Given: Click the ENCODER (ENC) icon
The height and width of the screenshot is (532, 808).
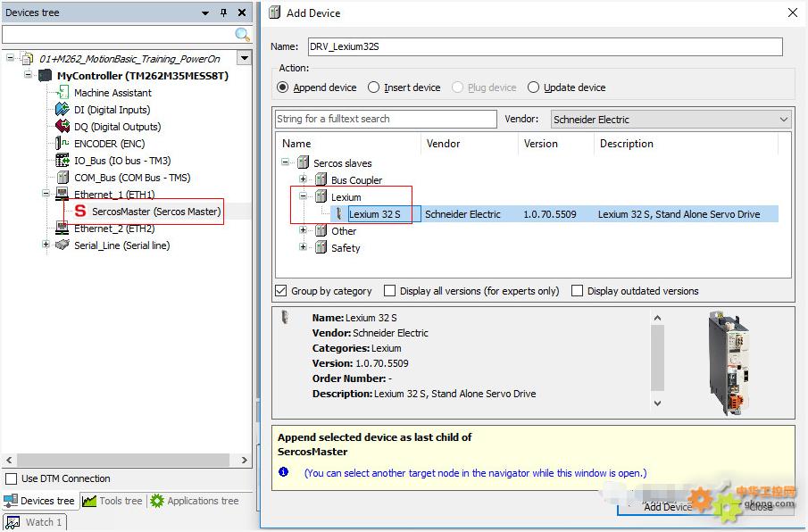Looking at the screenshot, I should (62, 144).
